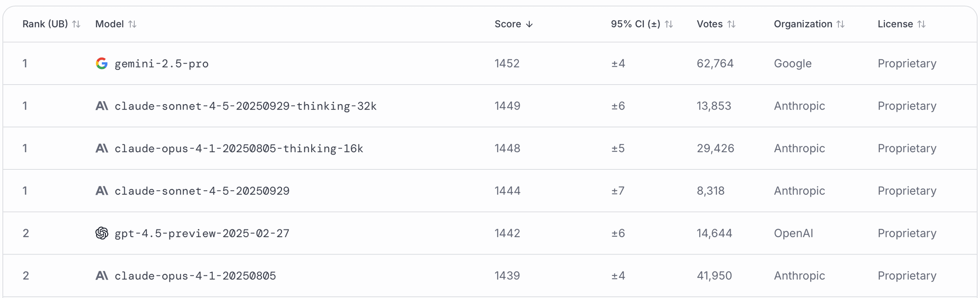Screen dimensions: 980x298
Task: Open the gpt-4.5-preview-2025-02-27 model name
Action: [202, 233]
